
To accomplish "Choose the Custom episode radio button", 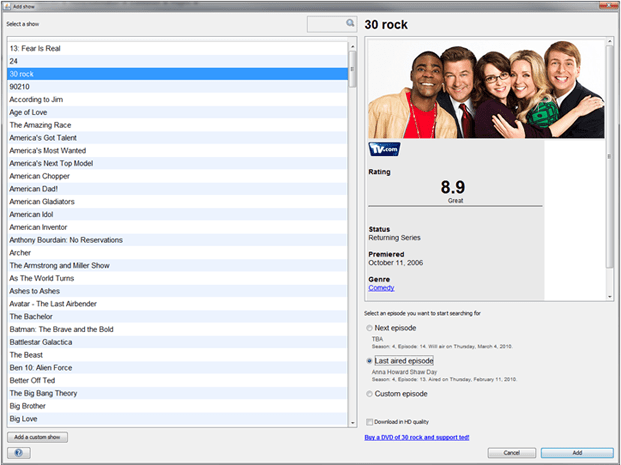I will pos(370,394).
